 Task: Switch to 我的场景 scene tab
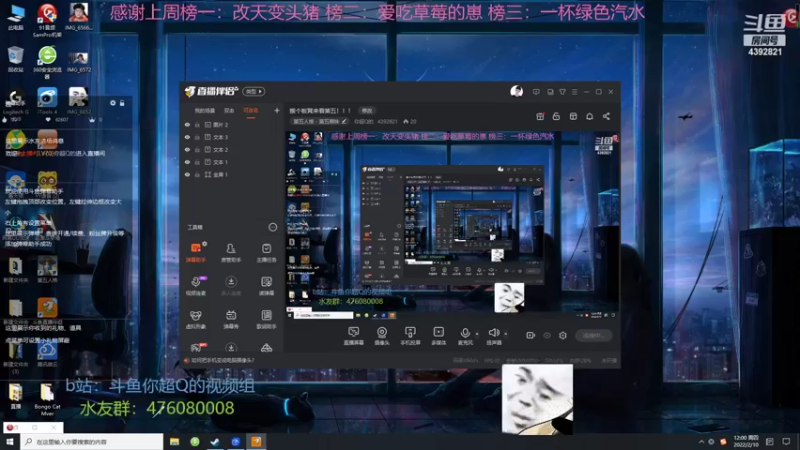205,111
